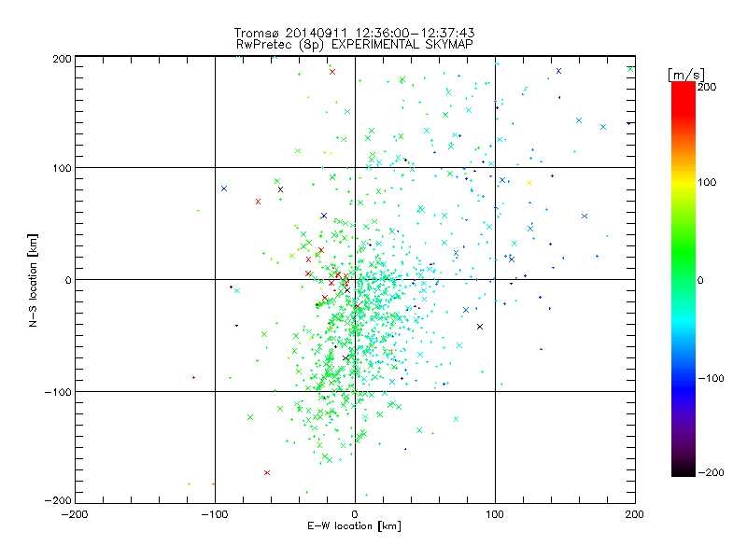Click the E-W axis tick label '100'

click(x=495, y=514)
